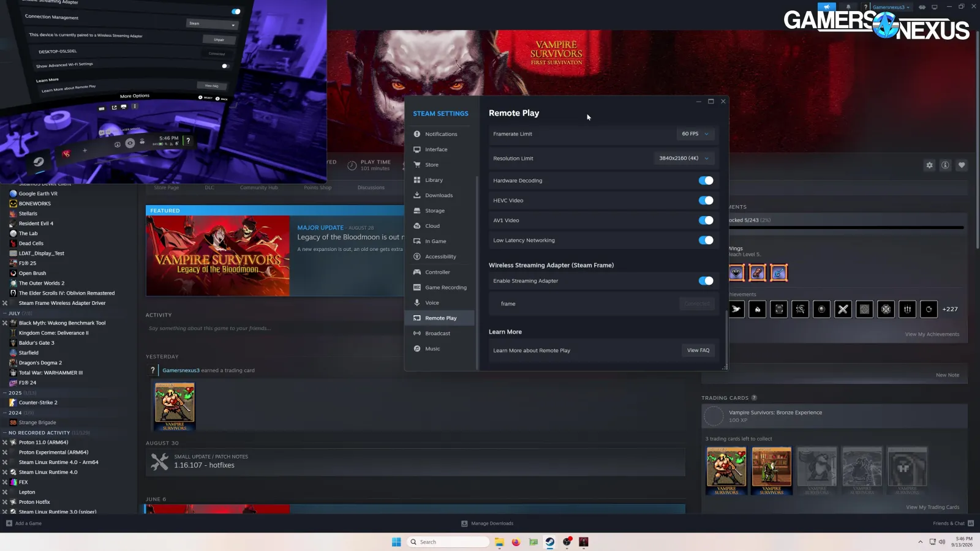980x551 pixels.
Task: Go to the Downloads settings section
Action: [x=440, y=195]
